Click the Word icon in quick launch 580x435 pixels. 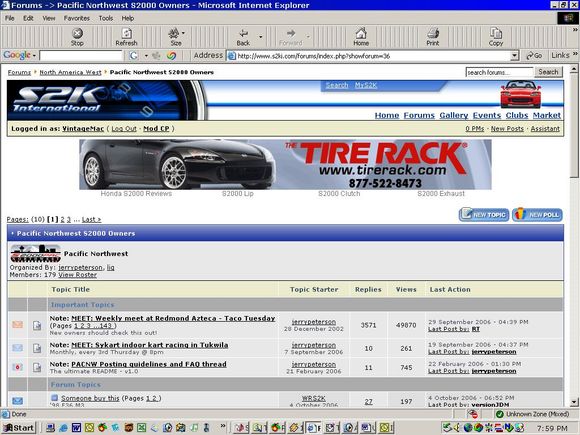[x=77, y=428]
